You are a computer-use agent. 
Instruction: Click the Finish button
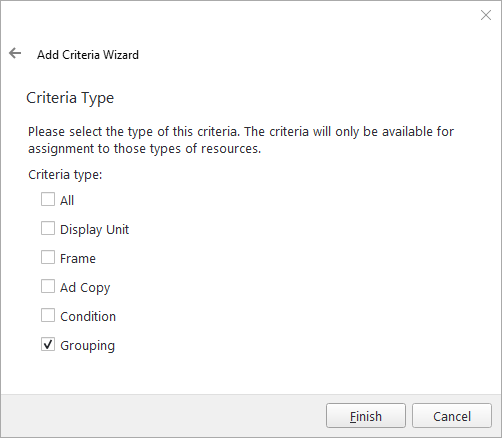(x=366, y=416)
